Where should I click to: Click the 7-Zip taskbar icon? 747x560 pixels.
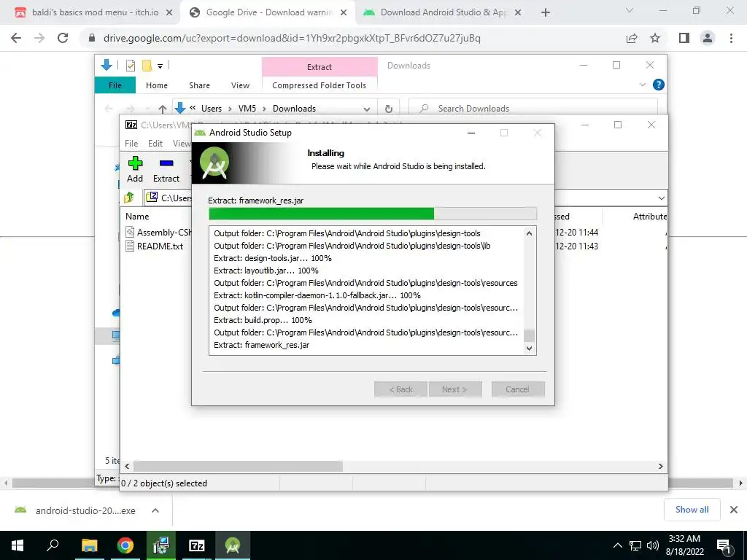[196, 545]
